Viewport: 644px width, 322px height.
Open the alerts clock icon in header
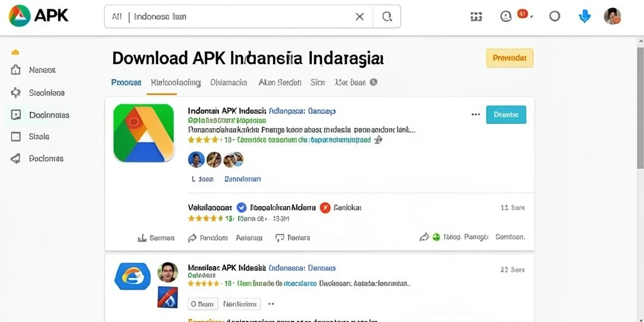(506, 16)
